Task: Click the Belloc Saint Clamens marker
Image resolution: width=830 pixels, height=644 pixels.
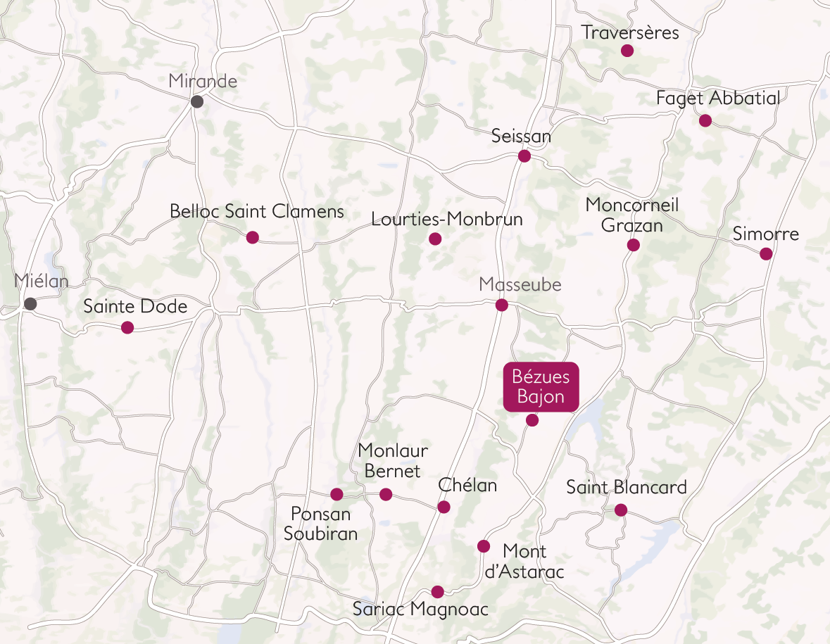Action: 253,238
